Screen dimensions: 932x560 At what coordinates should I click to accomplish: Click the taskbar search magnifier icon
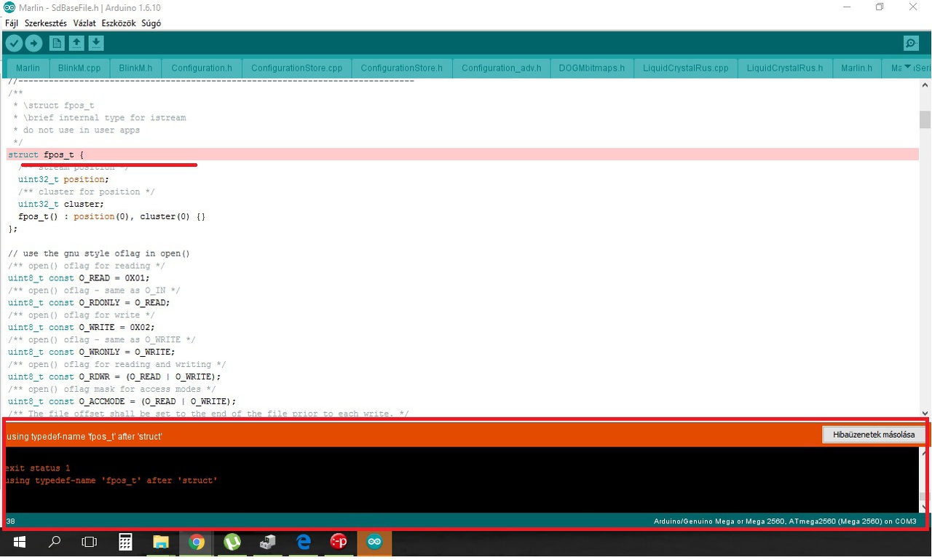coord(54,542)
